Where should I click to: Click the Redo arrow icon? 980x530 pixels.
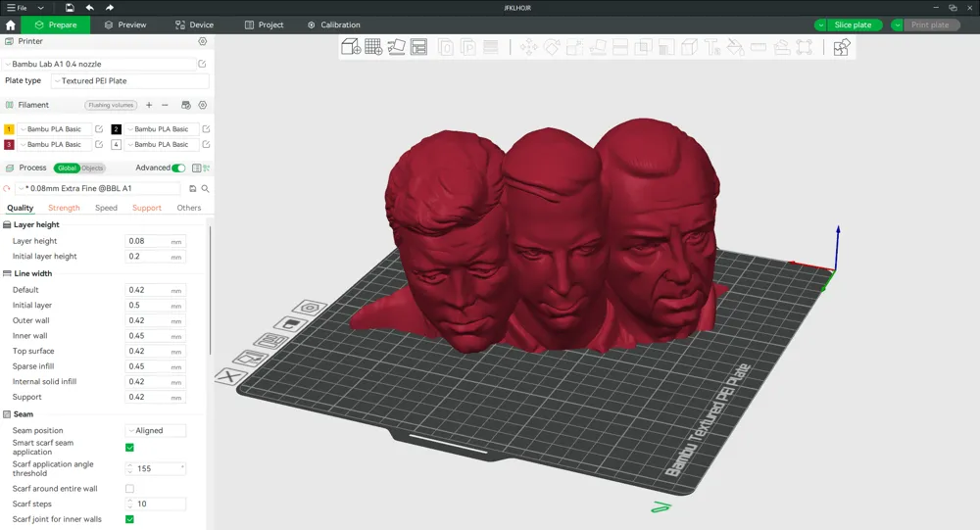(x=110, y=8)
